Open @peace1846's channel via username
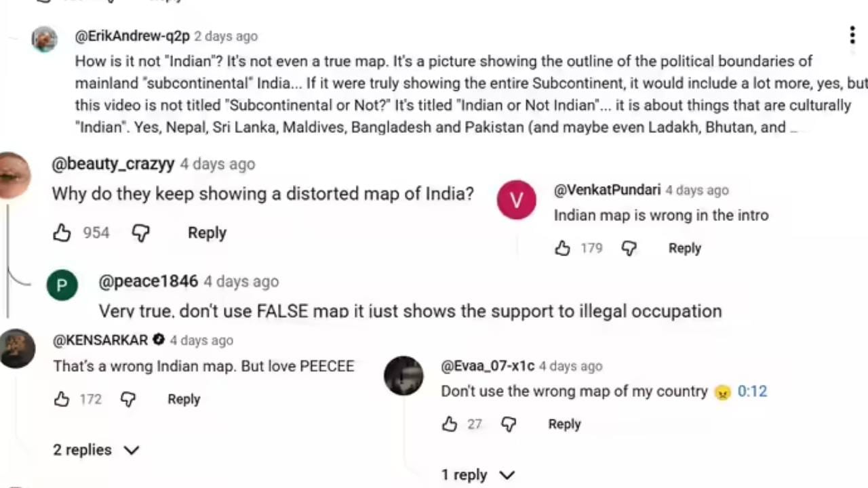 click(x=149, y=282)
